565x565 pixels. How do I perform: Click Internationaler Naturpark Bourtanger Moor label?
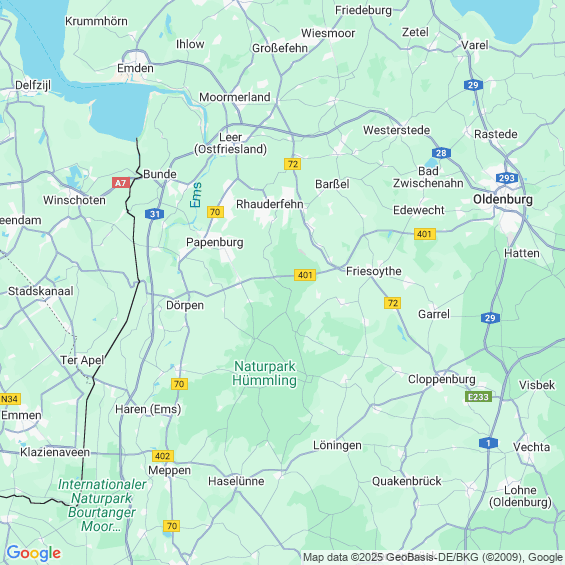click(x=102, y=505)
